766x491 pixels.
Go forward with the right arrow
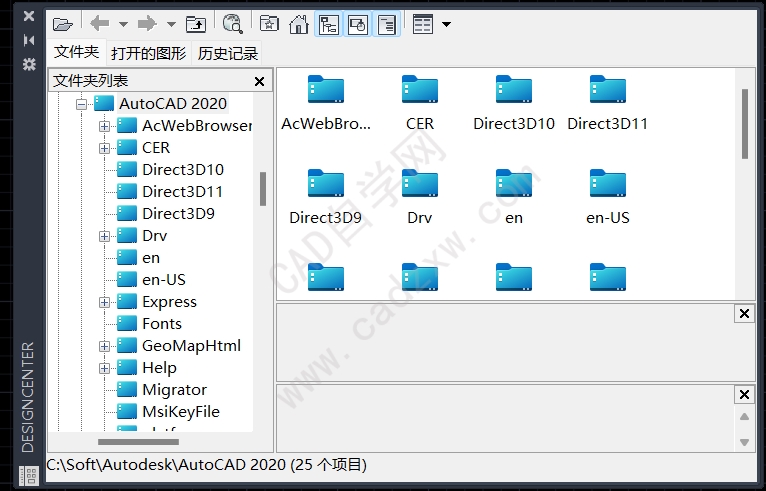click(x=147, y=23)
